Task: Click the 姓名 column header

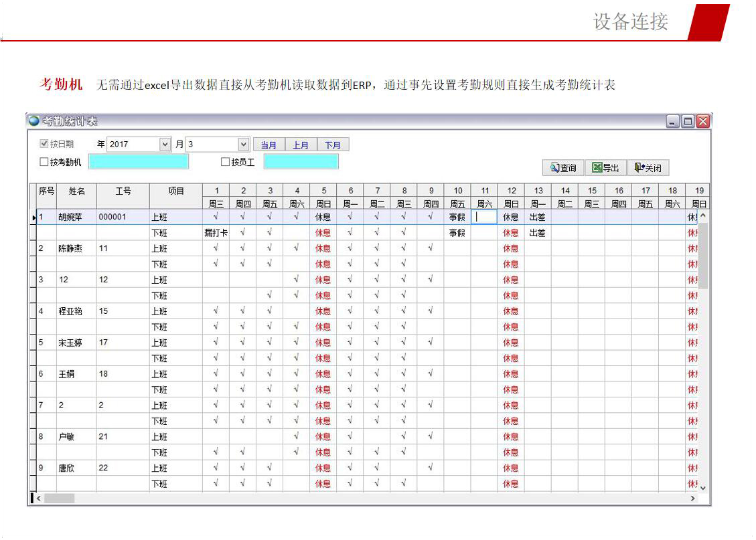Action: coord(76,191)
